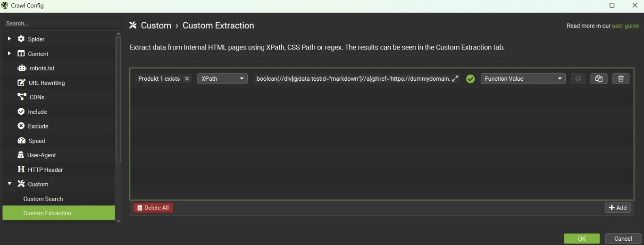Screen dimensions: 644x245
Task: Click the Cancel button
Action: [623, 238]
